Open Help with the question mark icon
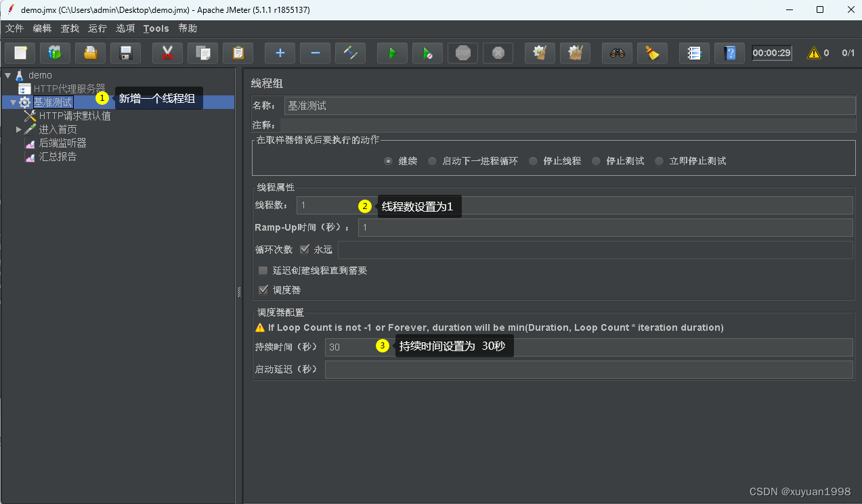The width and height of the screenshot is (862, 504). pos(729,53)
